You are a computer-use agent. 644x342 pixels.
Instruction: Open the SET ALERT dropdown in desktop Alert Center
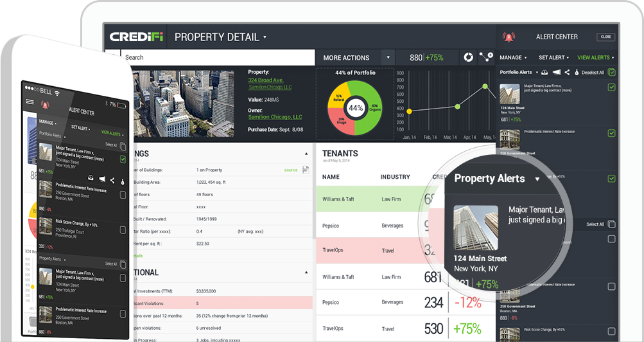(553, 58)
